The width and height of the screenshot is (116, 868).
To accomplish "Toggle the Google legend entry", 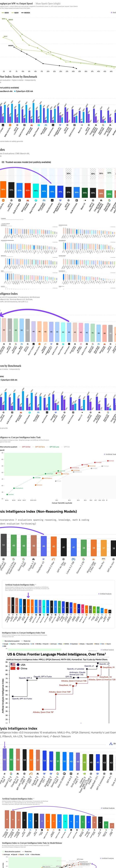I will pyautogui.click(x=5, y=644).
